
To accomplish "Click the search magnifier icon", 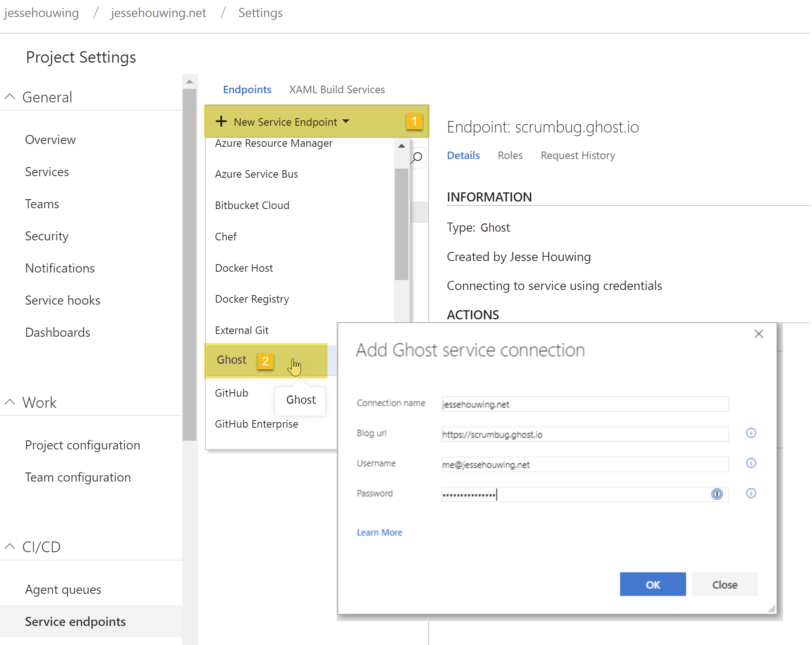I will [417, 157].
